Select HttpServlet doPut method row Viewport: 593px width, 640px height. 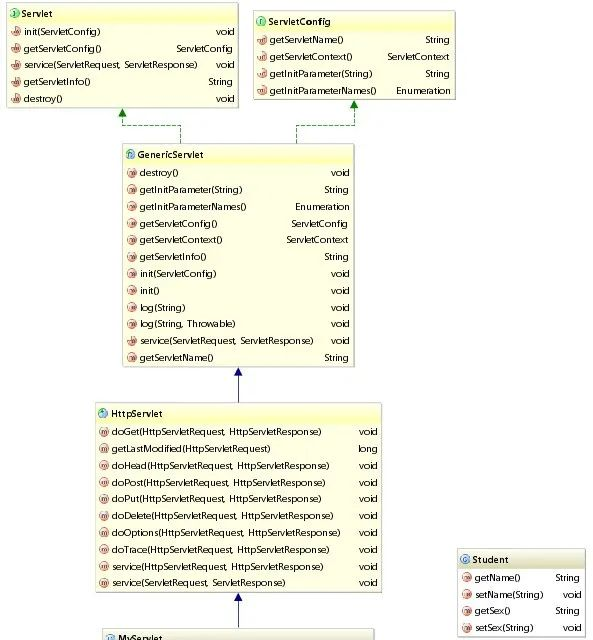click(x=238, y=499)
